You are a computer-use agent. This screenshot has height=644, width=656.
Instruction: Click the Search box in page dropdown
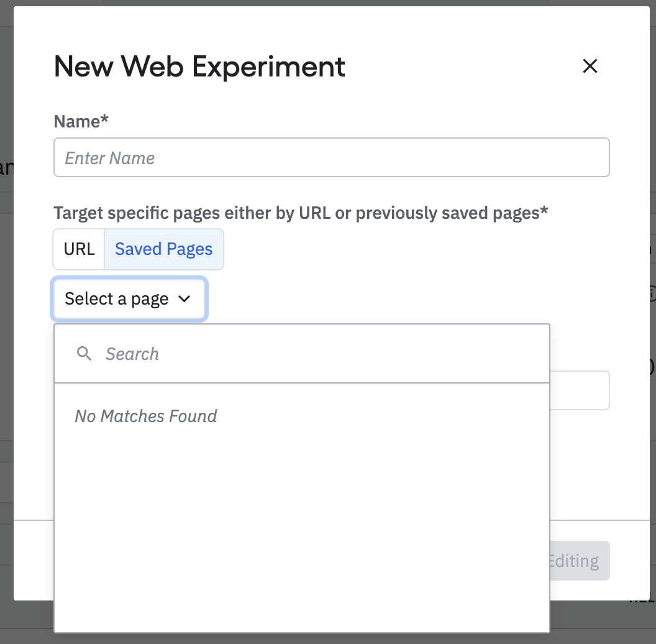point(302,354)
